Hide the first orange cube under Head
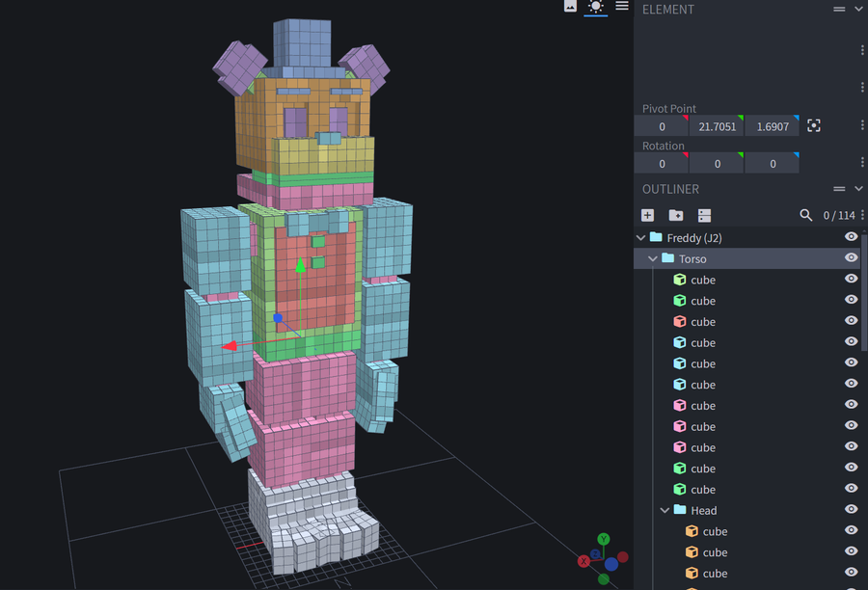Image resolution: width=868 pixels, height=590 pixels. [851, 530]
